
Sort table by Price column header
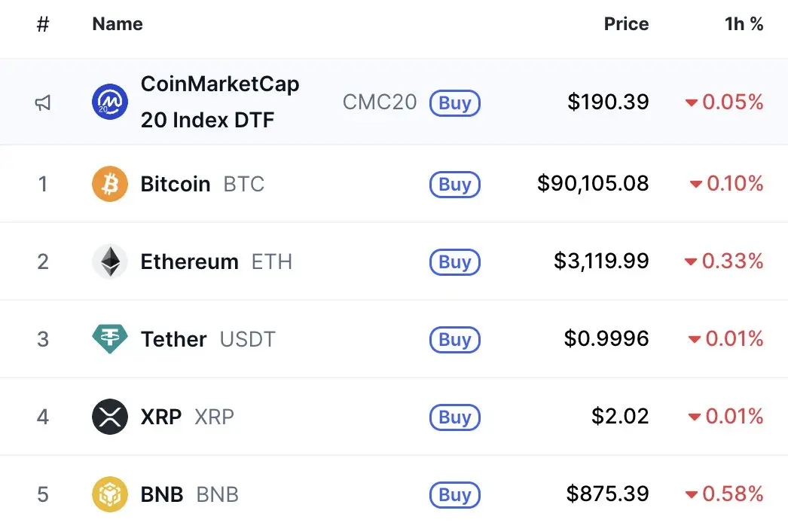pyautogui.click(x=626, y=24)
